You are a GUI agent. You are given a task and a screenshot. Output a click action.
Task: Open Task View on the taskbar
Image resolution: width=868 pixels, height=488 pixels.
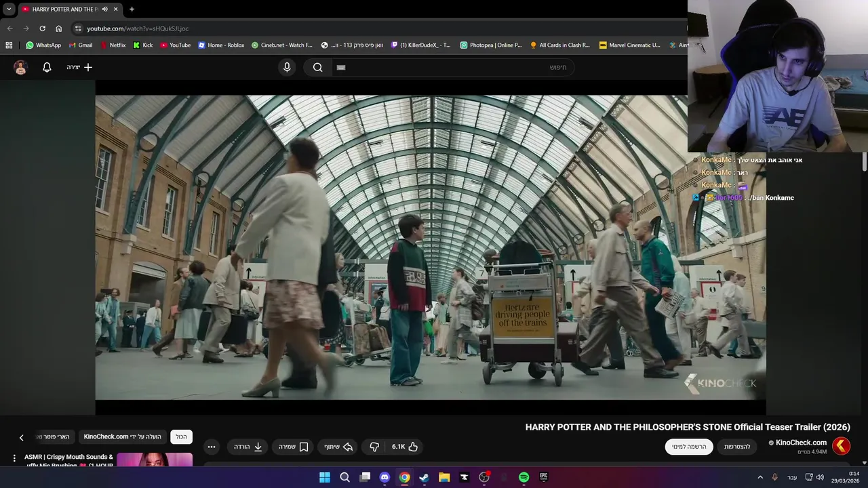click(x=365, y=477)
